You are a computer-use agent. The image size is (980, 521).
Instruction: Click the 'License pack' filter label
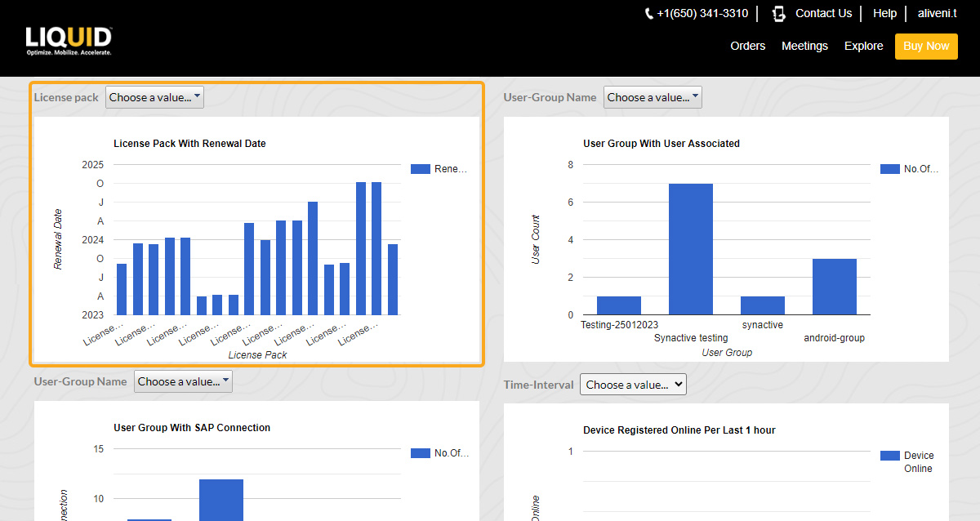(x=66, y=97)
